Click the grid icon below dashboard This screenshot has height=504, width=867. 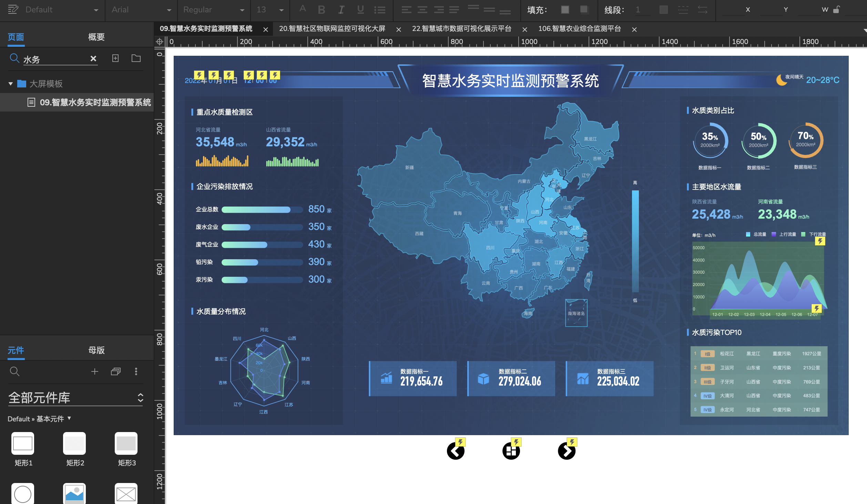[511, 451]
